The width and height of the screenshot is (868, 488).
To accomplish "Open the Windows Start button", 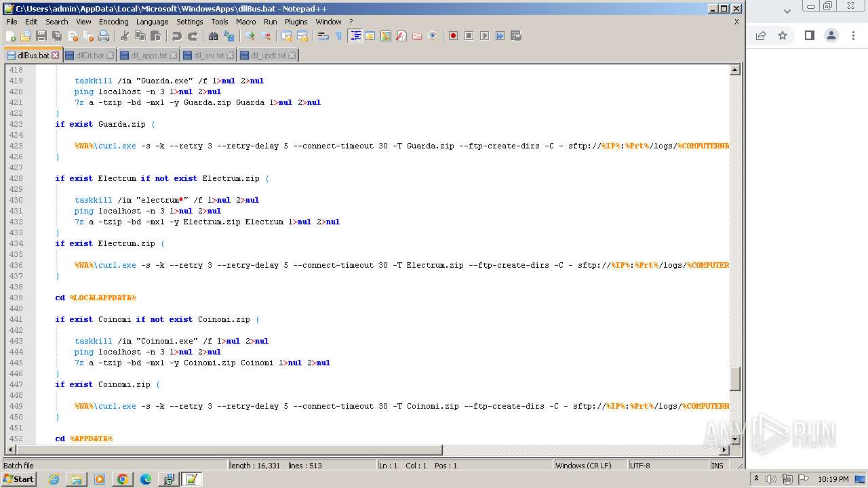I will coord(18,479).
